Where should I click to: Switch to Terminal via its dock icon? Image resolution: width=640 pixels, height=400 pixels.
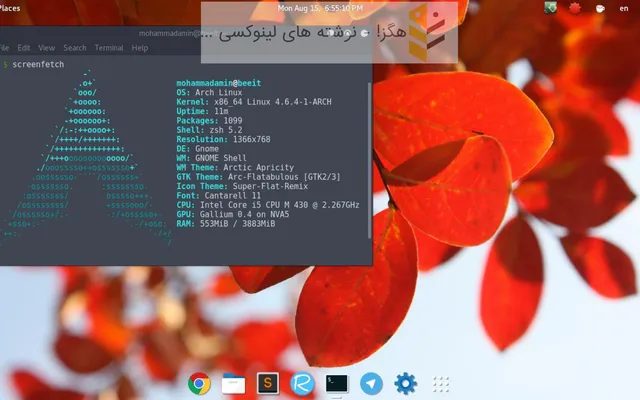coord(336,384)
